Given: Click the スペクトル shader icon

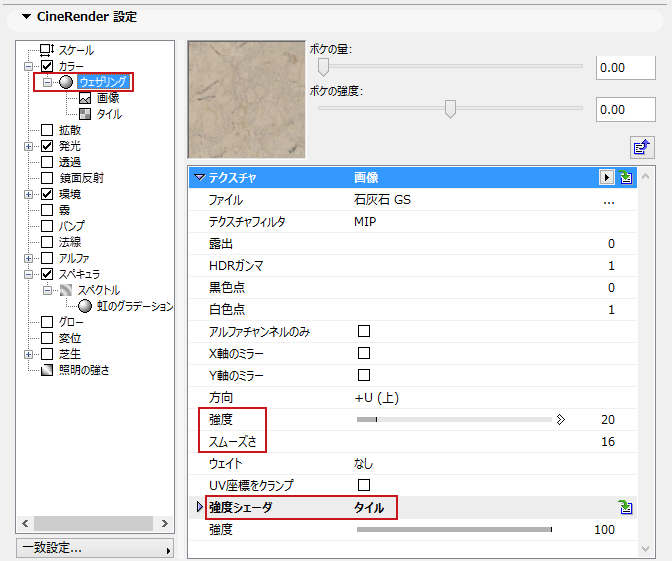Looking at the screenshot, I should point(66,290).
